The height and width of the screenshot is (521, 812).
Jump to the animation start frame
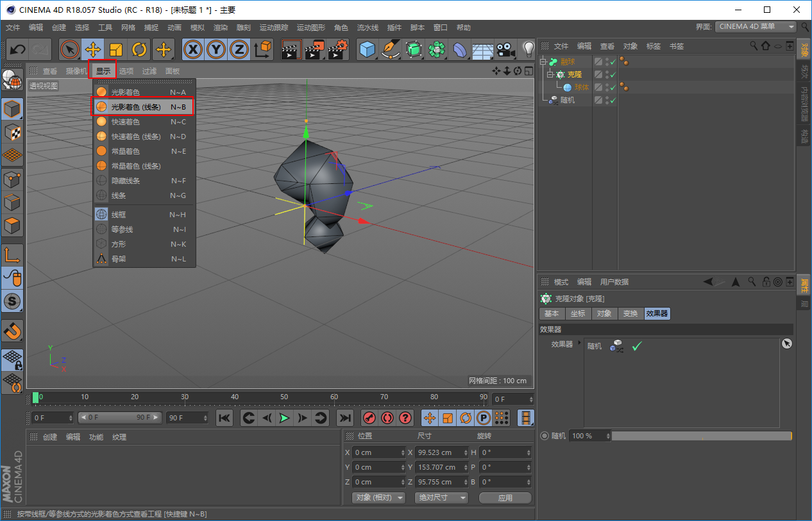point(224,418)
